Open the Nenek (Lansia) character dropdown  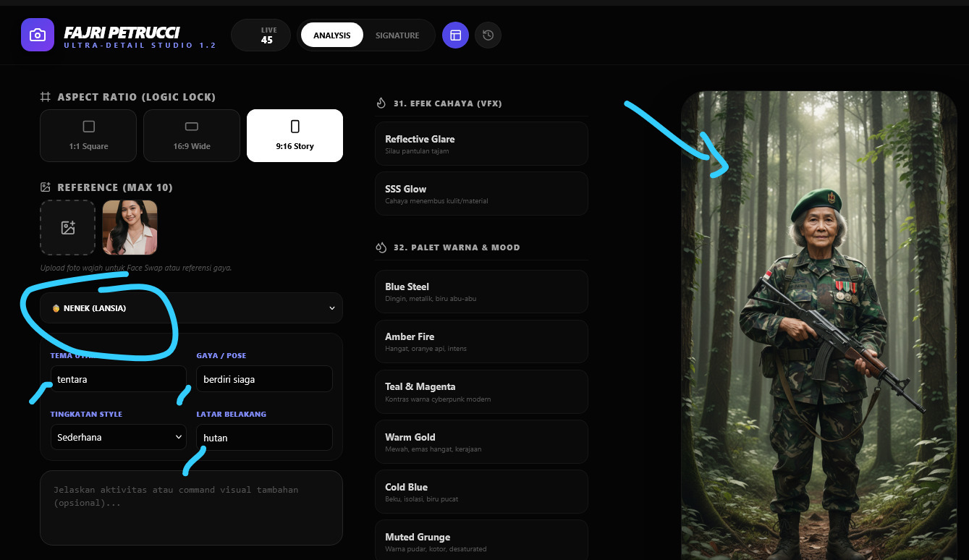(x=191, y=308)
